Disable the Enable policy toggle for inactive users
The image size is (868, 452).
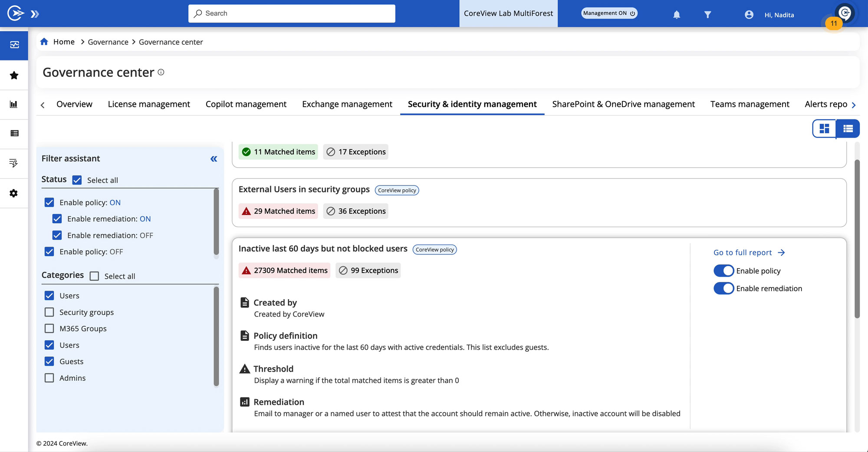point(723,271)
